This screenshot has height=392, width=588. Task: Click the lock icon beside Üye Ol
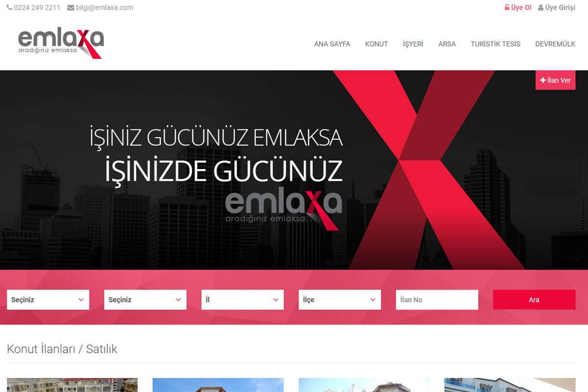[507, 8]
